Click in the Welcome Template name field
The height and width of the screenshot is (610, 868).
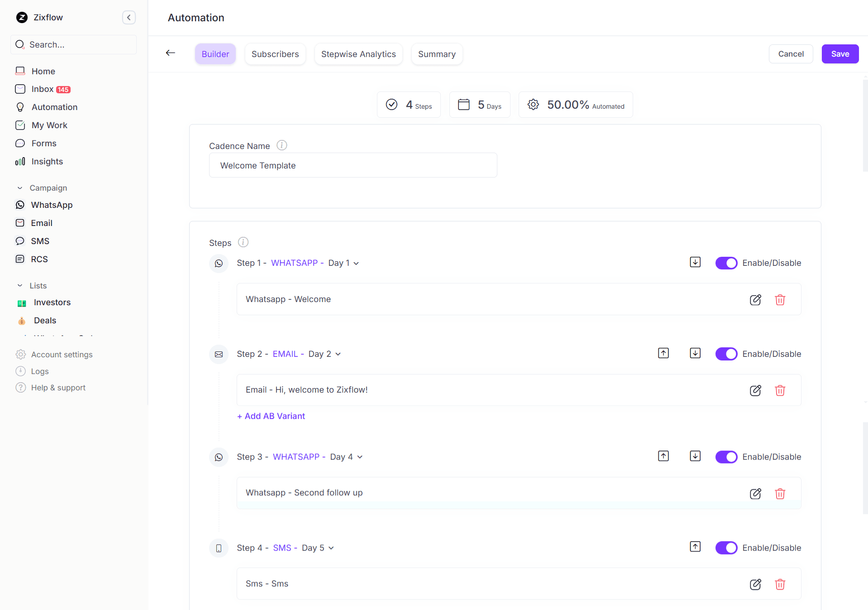pyautogui.click(x=353, y=165)
